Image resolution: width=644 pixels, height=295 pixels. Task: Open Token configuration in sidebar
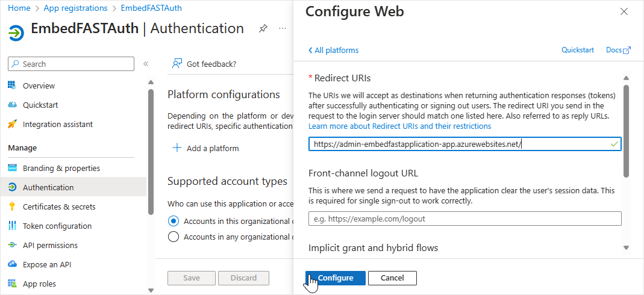tap(57, 226)
